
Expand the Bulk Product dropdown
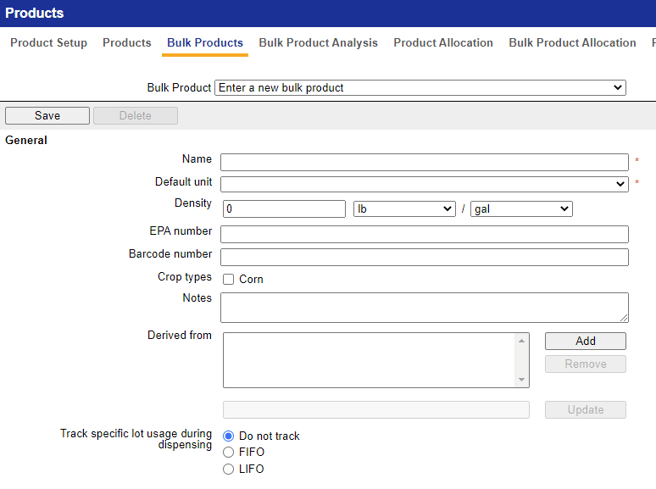(420, 88)
